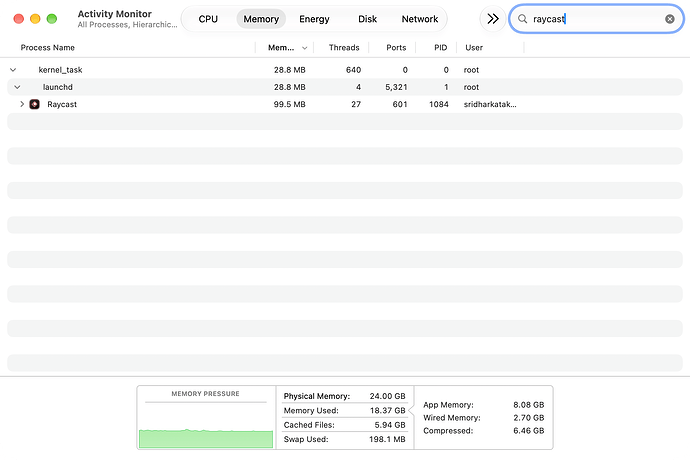Click Raycast's 601 ports value

(x=400, y=104)
